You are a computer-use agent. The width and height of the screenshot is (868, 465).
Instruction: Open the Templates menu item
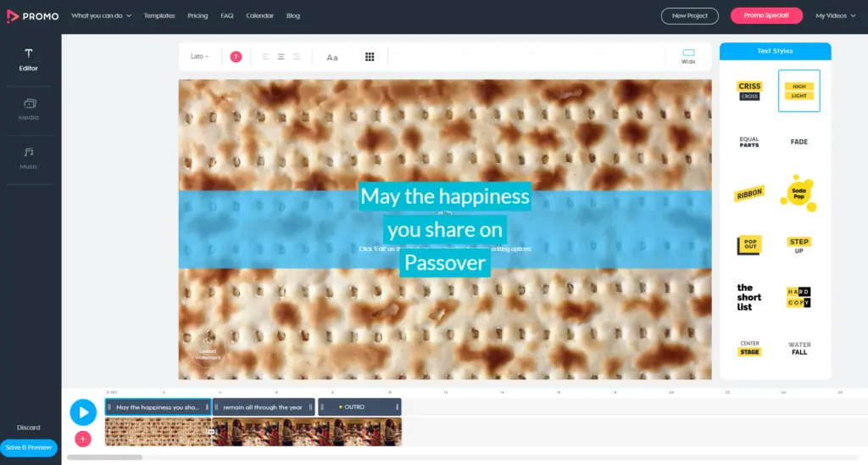click(x=159, y=15)
